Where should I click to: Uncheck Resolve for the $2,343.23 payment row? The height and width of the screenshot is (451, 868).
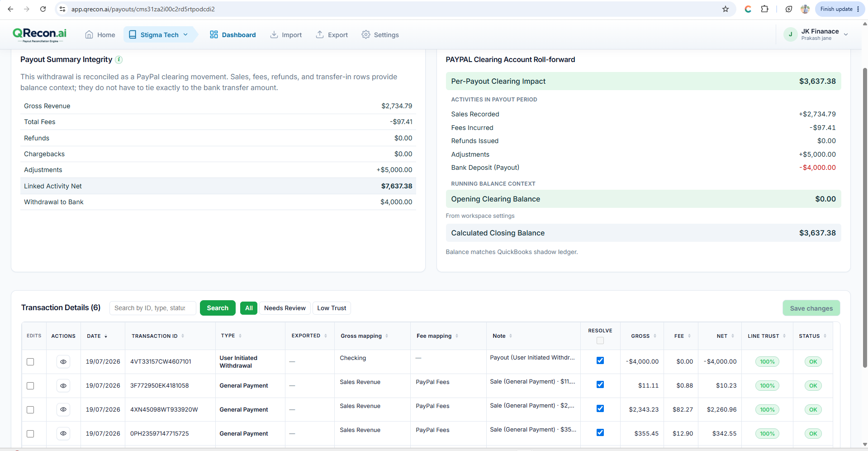point(600,408)
